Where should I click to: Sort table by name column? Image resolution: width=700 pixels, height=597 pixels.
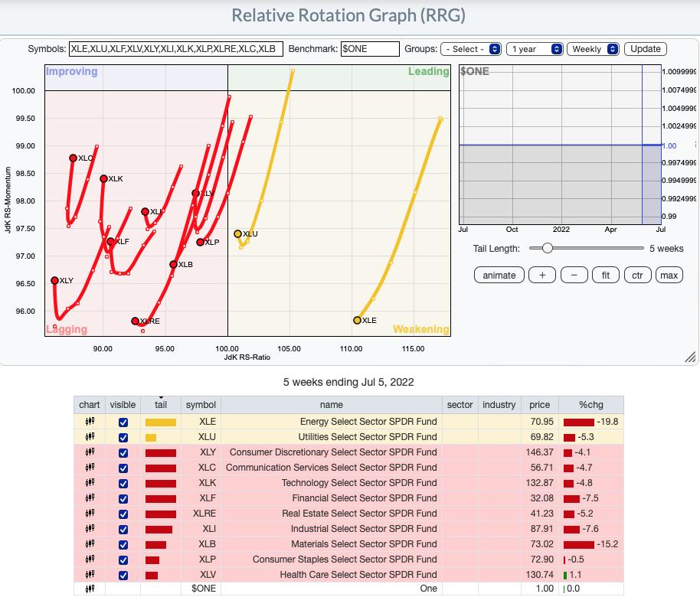point(332,405)
